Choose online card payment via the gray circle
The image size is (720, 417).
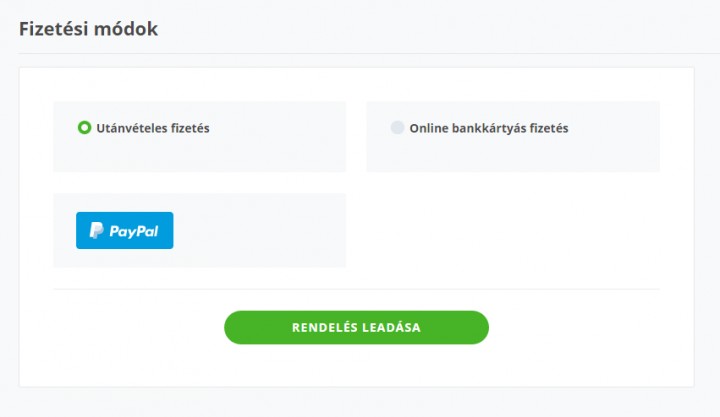tap(397, 128)
